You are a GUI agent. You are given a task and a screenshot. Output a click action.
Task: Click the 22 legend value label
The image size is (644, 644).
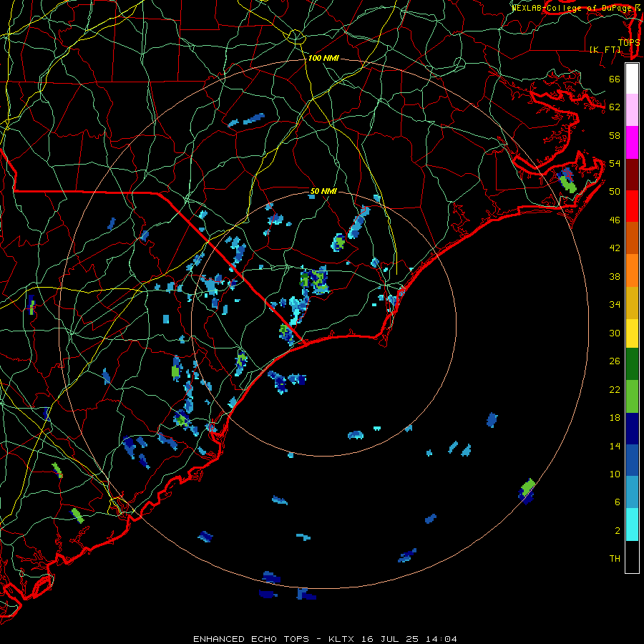click(x=615, y=389)
